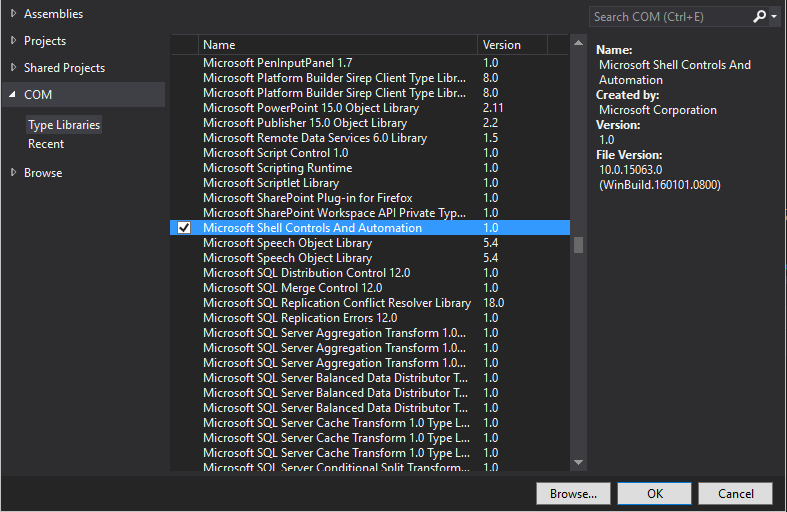Click version 2.11 in PowerPoint row
Screen dimensions: 787x512
[x=493, y=108]
